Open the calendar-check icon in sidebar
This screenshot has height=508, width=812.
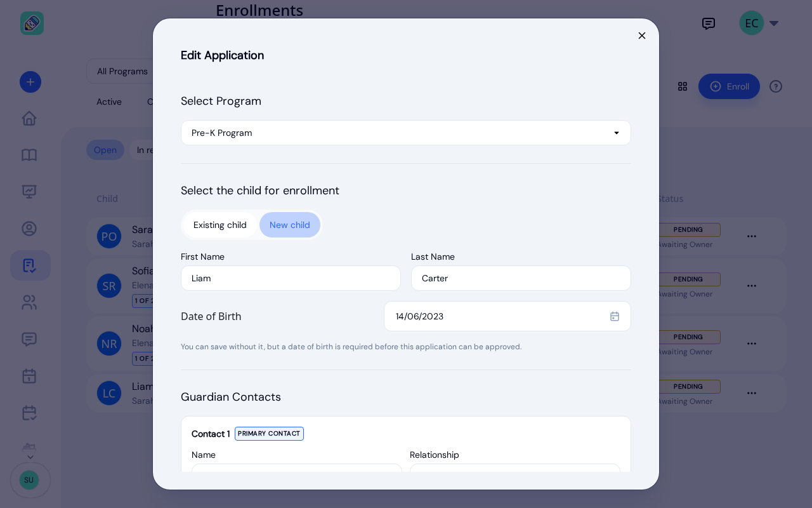click(x=29, y=413)
